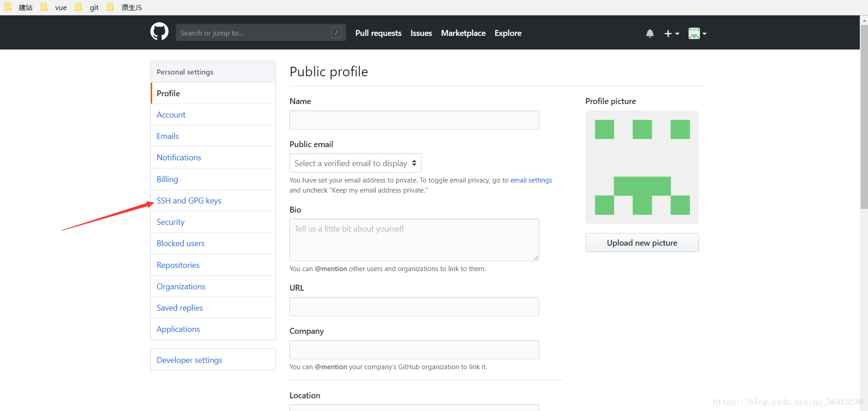Click the slash shortcut icon in search
Image resolution: width=868 pixels, height=411 pixels.
tap(337, 33)
